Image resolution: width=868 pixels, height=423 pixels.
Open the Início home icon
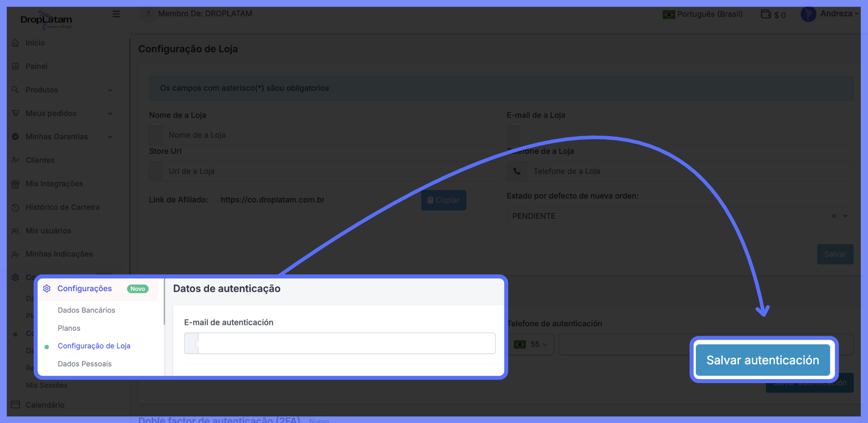(16, 43)
